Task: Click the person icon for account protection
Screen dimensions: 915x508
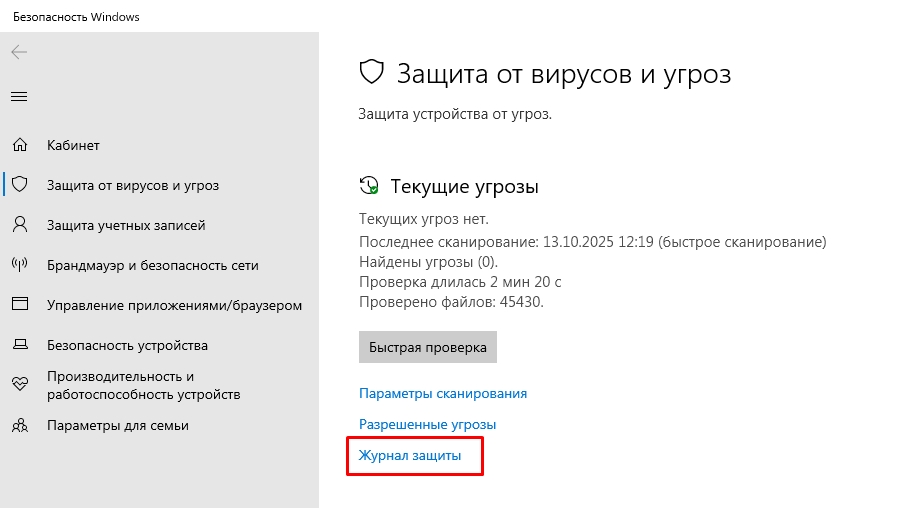Action: coord(20,225)
